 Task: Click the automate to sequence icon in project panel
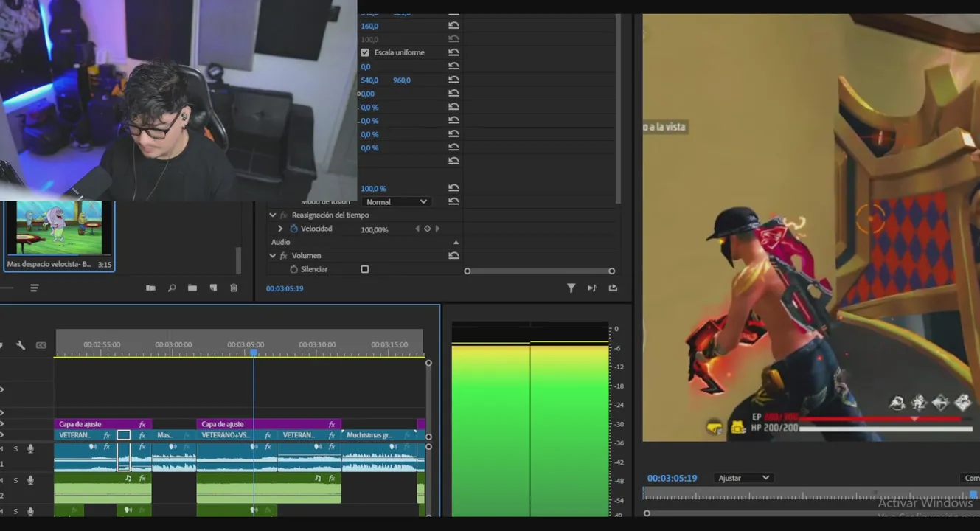151,288
